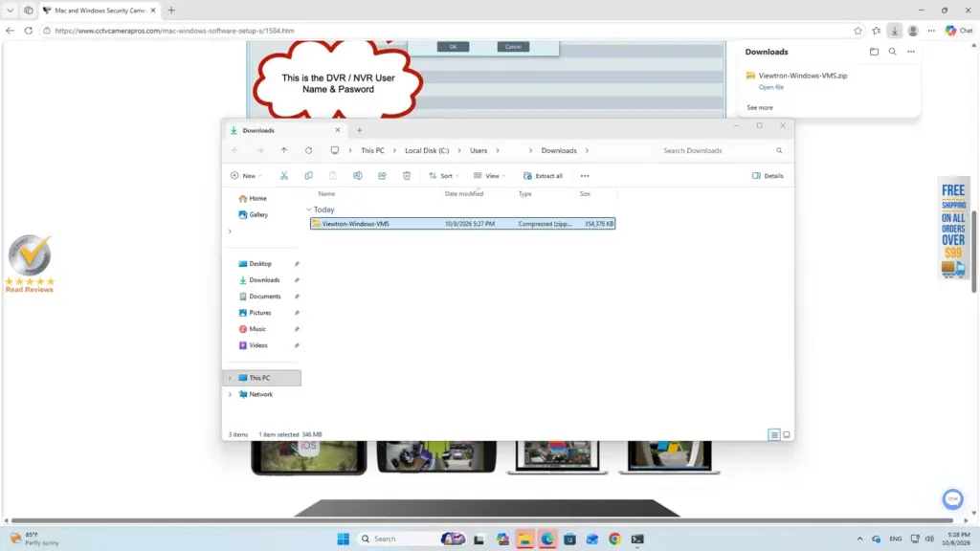Switch to large thumbnails view in File Explorer
Viewport: 980px width, 551px height.
tap(787, 435)
